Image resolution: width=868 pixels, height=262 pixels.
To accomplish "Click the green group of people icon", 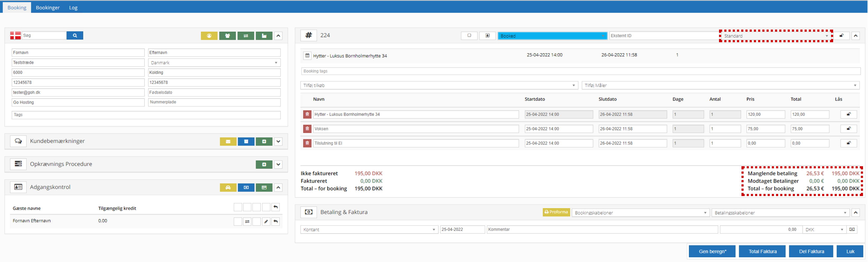I will (x=227, y=36).
